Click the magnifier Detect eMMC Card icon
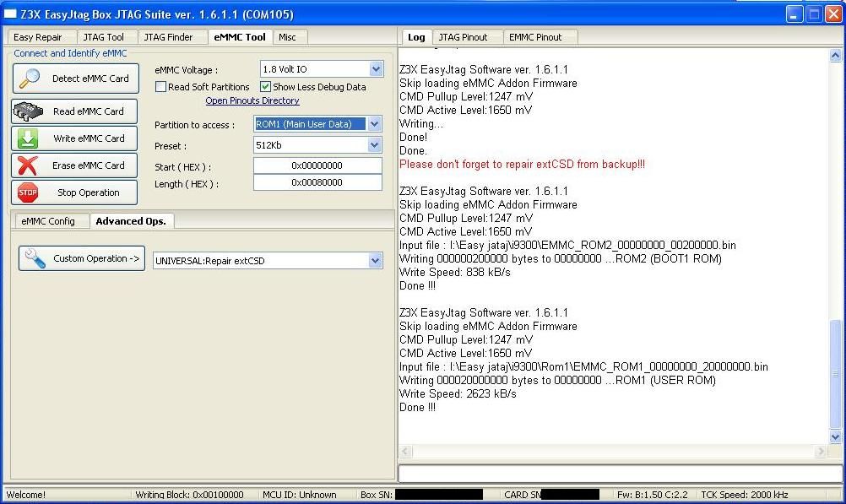 [30, 79]
